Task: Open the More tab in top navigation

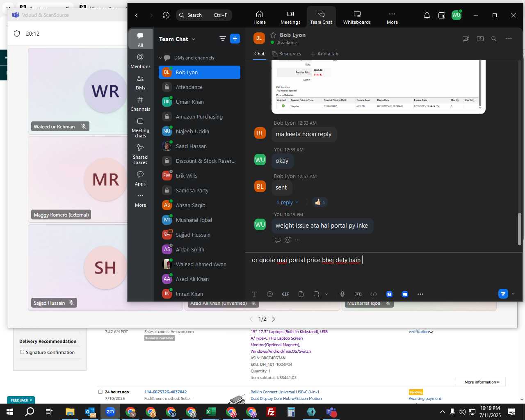Action: coord(392,18)
